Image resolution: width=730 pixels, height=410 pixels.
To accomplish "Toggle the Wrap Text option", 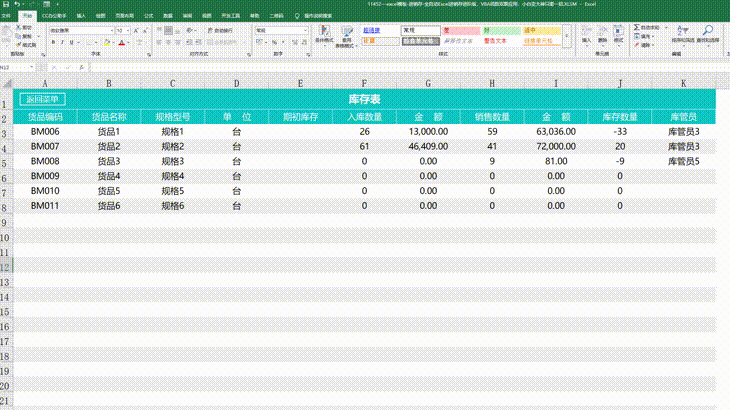I will pos(220,30).
